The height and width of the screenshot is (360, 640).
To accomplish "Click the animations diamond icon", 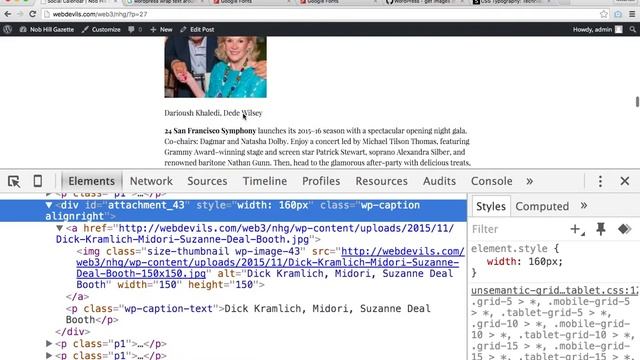I will [624, 229].
